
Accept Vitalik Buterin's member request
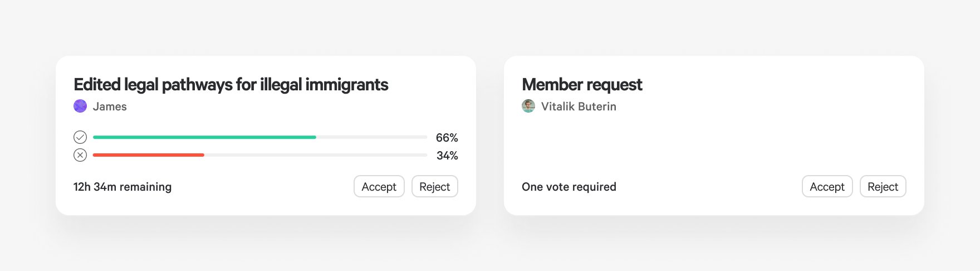827,187
